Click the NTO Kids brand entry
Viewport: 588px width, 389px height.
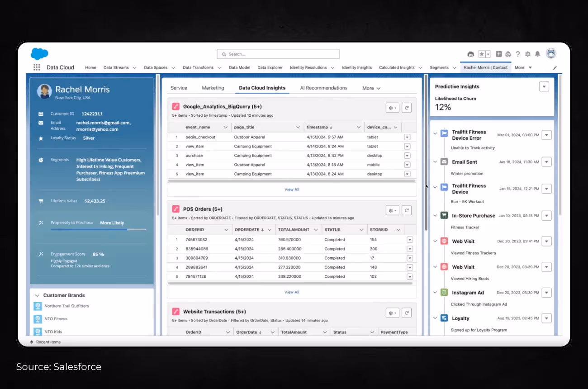point(53,332)
